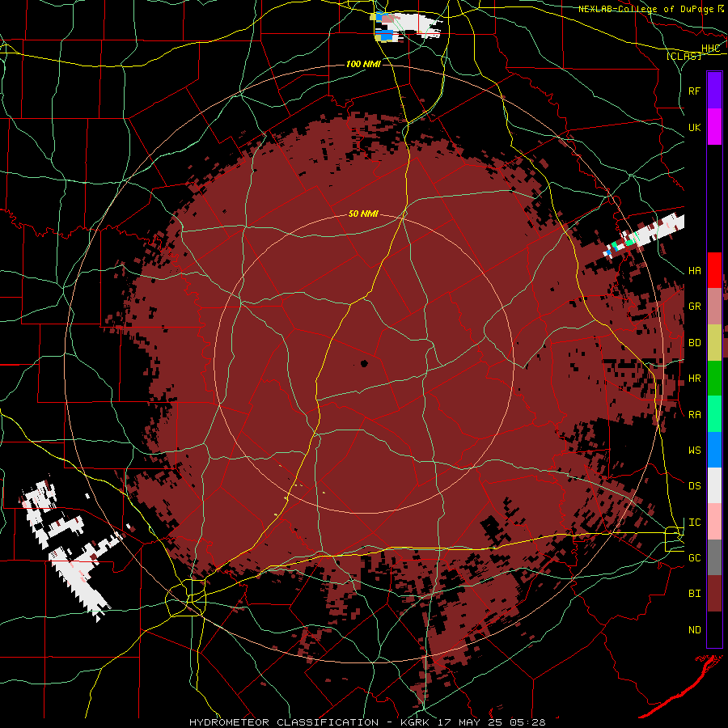Viewport: 728px width, 728px height.
Task: Click the 100 NMI range ring label
Action: 363,64
